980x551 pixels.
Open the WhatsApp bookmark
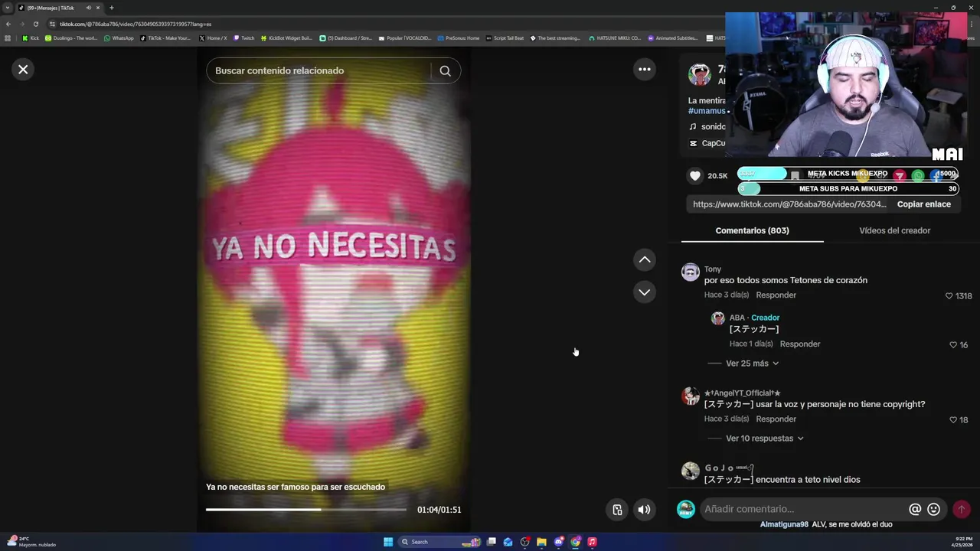click(119, 38)
